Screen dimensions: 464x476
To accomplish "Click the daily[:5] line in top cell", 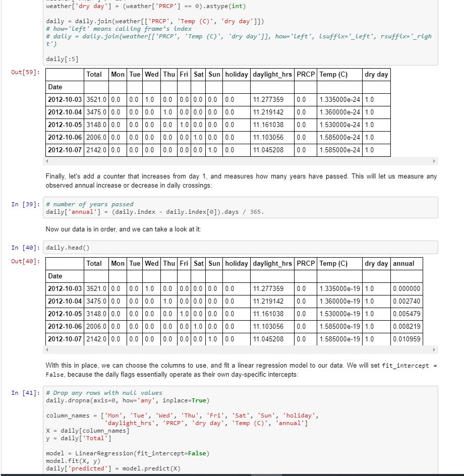I will 62,59.
